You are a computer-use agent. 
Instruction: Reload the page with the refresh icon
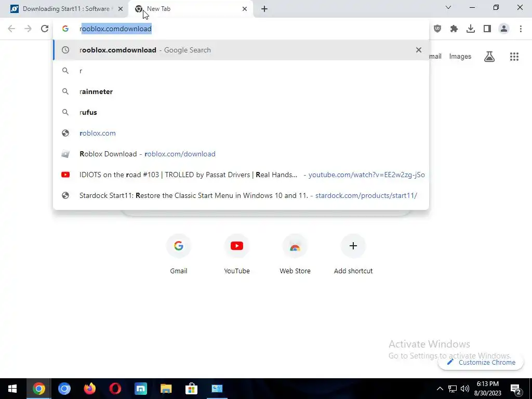point(45,29)
